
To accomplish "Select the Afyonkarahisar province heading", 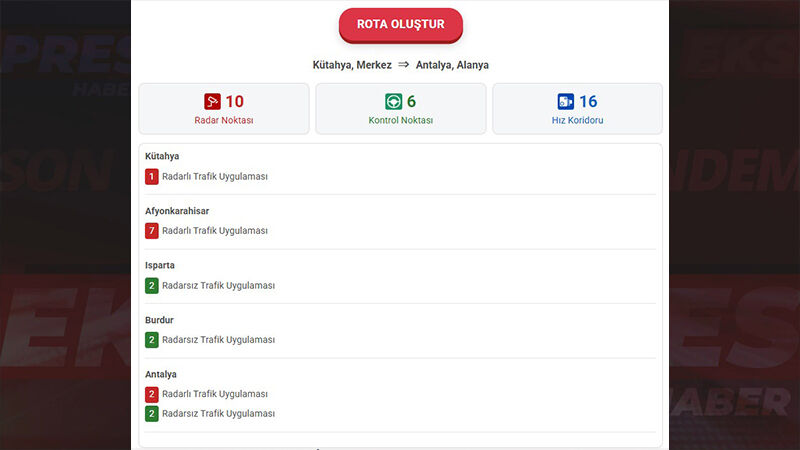I will click(x=177, y=211).
